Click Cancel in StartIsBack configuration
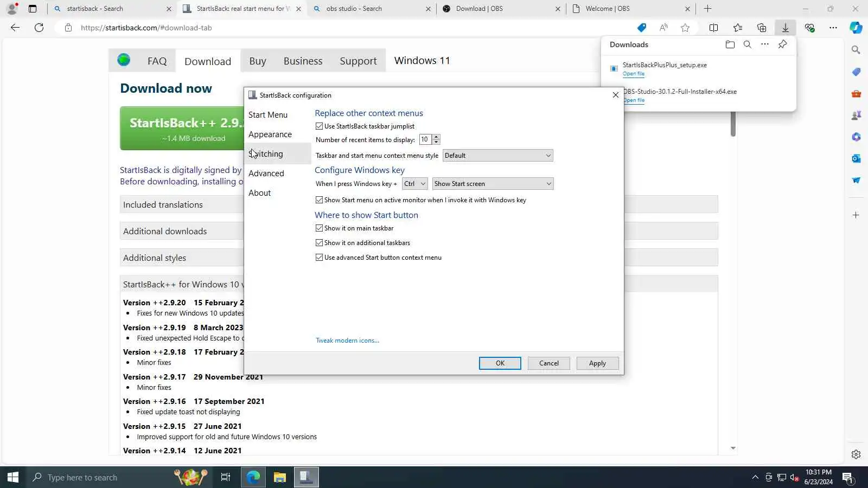 point(549,363)
